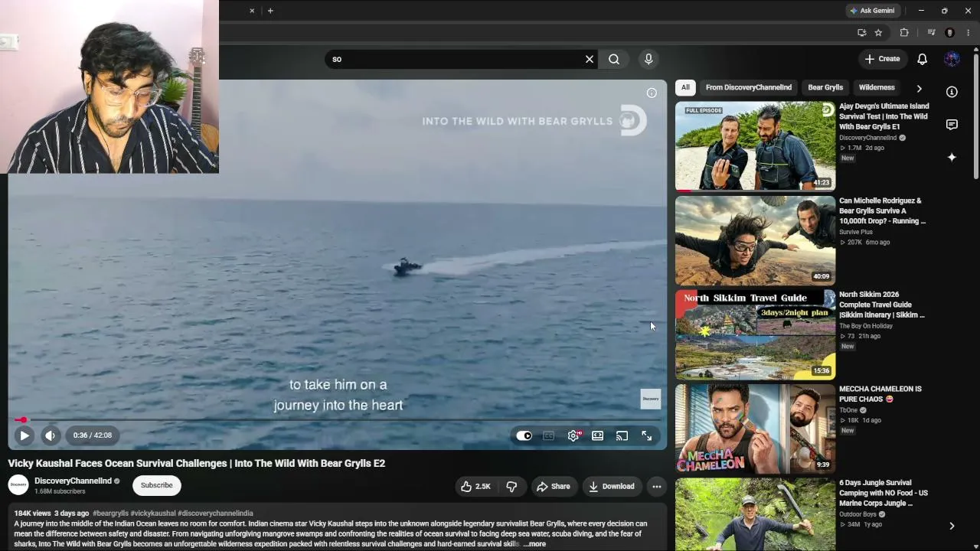Open 6 Days Jungle Survival thumbnail
This screenshot has width=980, height=551.
click(x=755, y=514)
